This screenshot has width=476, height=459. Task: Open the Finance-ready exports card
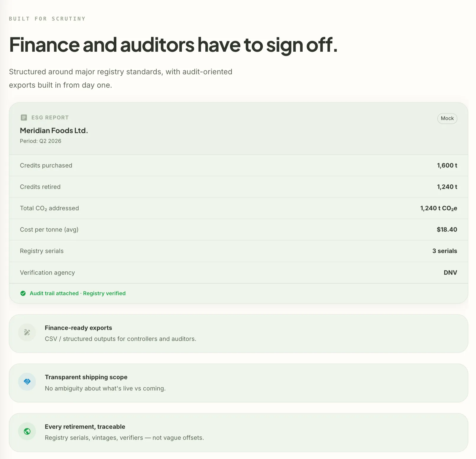239,334
